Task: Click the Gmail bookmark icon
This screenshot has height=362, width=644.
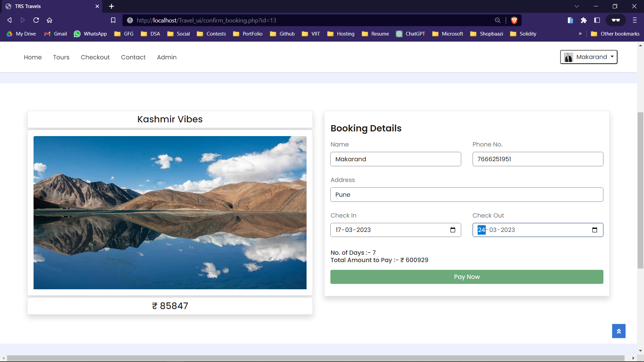Action: (47, 34)
